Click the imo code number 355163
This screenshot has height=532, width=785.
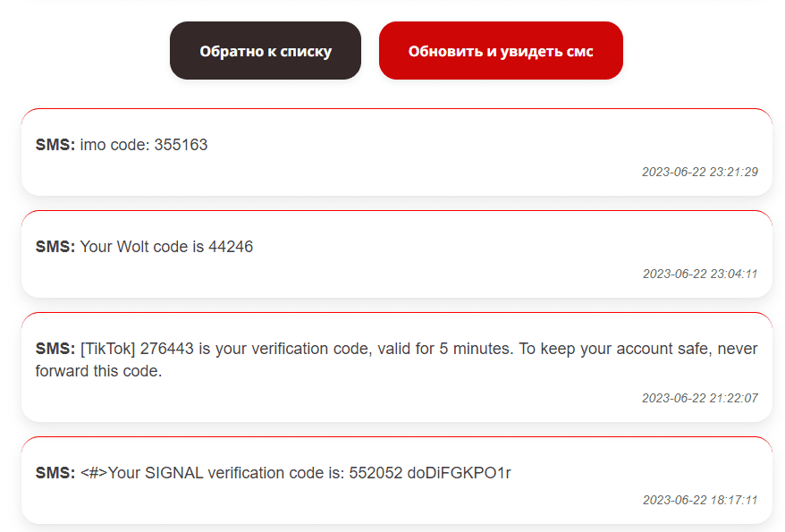[x=181, y=145]
